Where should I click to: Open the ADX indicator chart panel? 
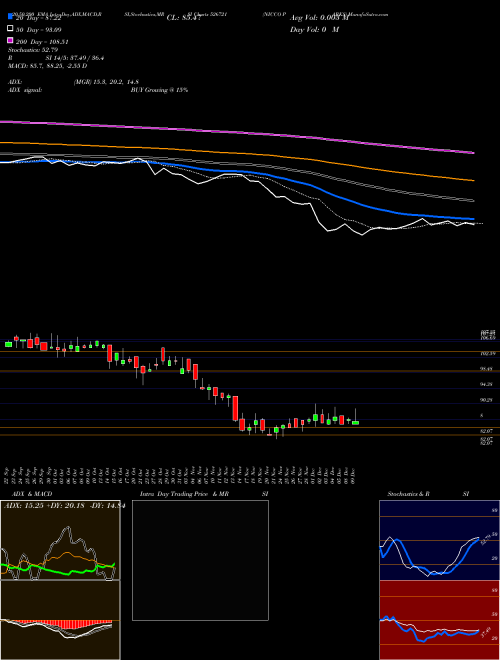click(x=60, y=540)
